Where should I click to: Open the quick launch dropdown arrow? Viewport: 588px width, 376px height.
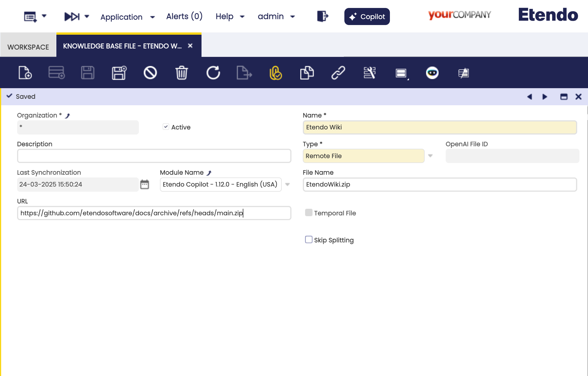click(44, 16)
